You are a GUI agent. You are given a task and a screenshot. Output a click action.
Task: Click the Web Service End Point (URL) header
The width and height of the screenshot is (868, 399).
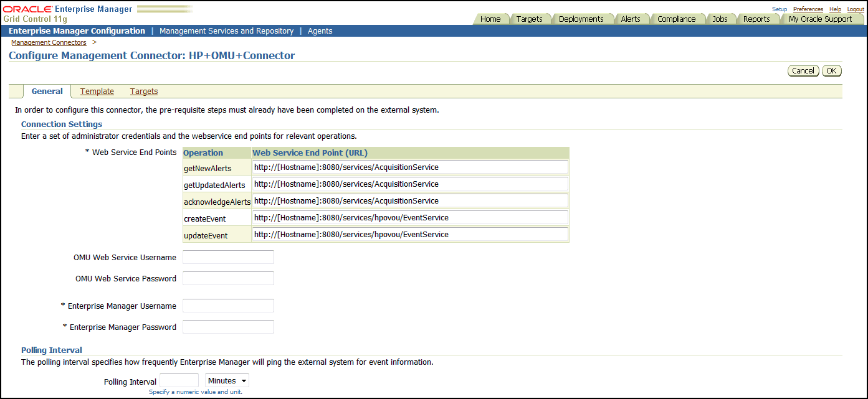[x=310, y=153]
